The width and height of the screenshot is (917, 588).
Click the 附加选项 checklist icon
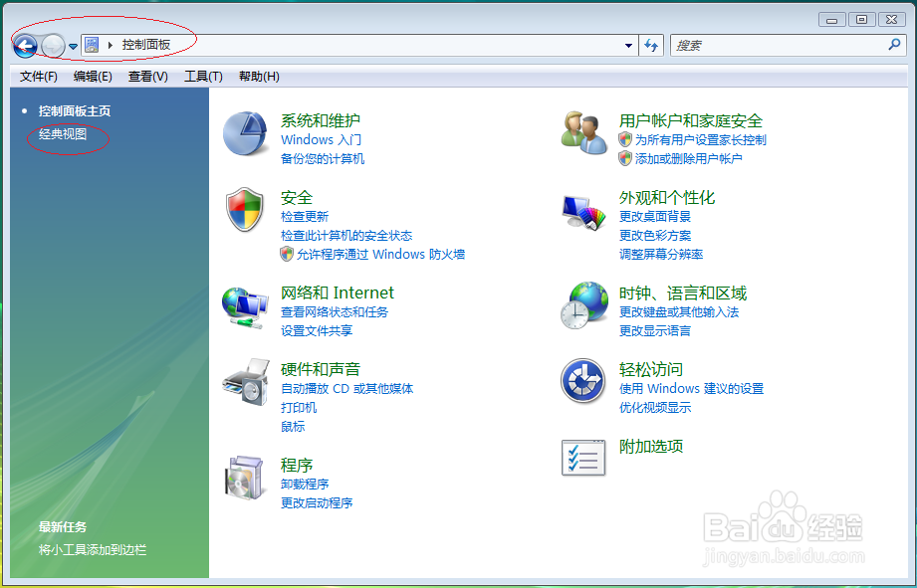click(583, 458)
